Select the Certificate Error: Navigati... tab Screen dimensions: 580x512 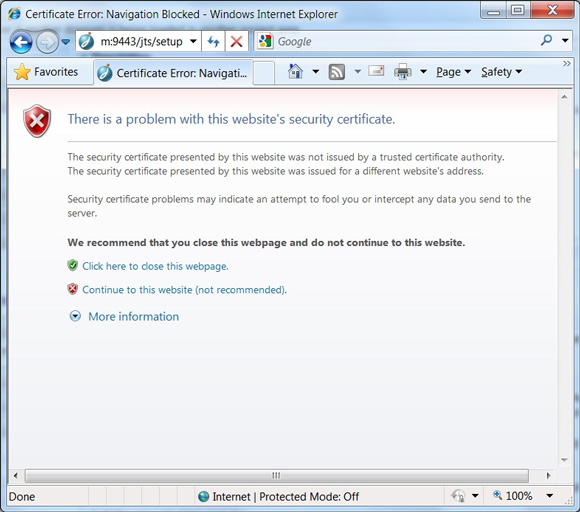173,73
